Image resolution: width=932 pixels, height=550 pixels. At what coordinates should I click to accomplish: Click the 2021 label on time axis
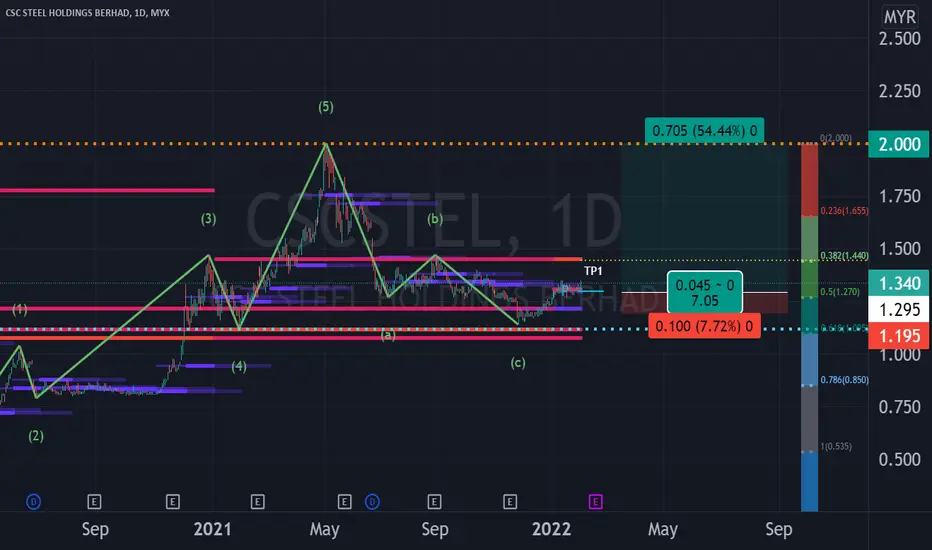(x=212, y=529)
